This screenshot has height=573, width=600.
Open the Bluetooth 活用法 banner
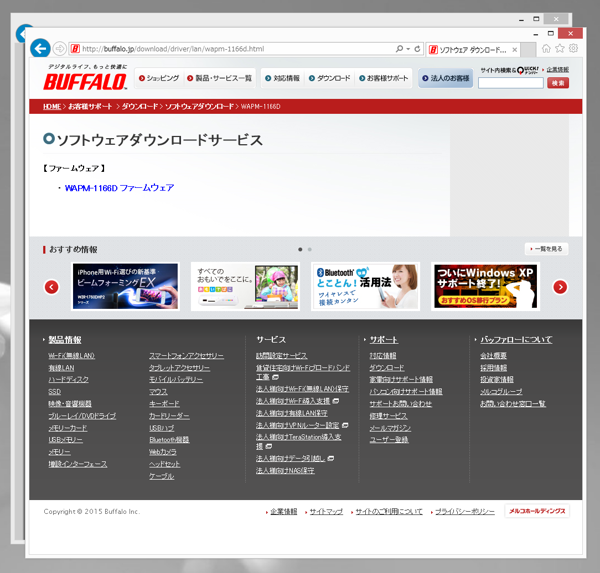coord(365,286)
